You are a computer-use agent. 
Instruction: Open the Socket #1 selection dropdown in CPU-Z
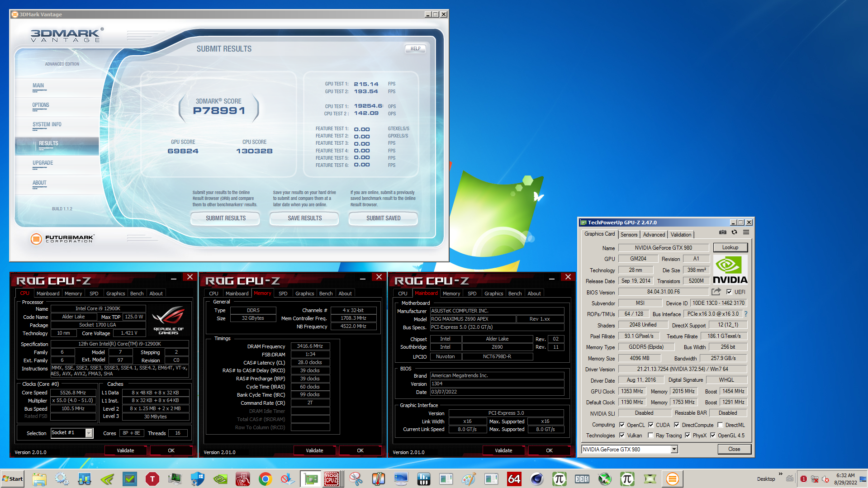pyautogui.click(x=89, y=433)
